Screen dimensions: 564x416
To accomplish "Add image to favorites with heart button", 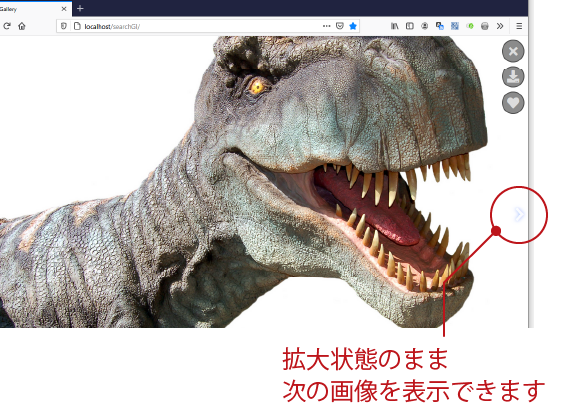I will [x=513, y=103].
